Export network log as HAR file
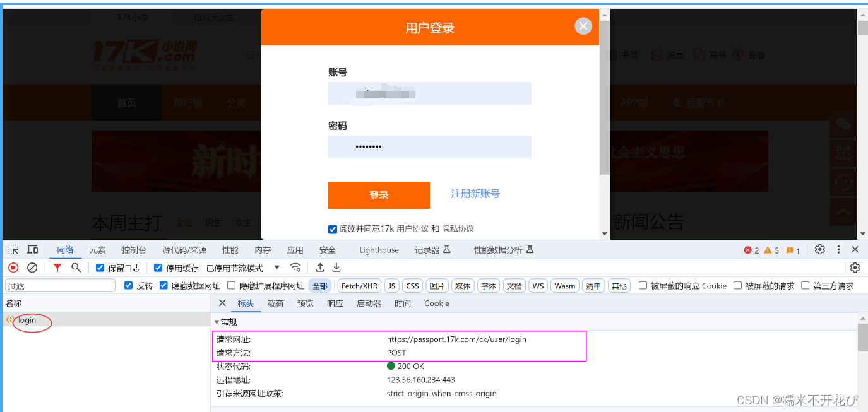The width and height of the screenshot is (868, 412). 336,268
